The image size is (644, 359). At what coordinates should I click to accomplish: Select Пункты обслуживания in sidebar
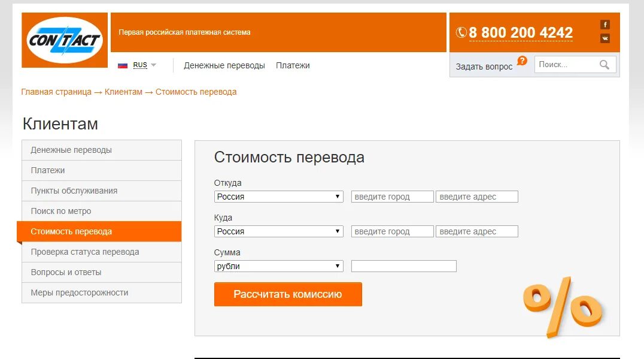101,191
